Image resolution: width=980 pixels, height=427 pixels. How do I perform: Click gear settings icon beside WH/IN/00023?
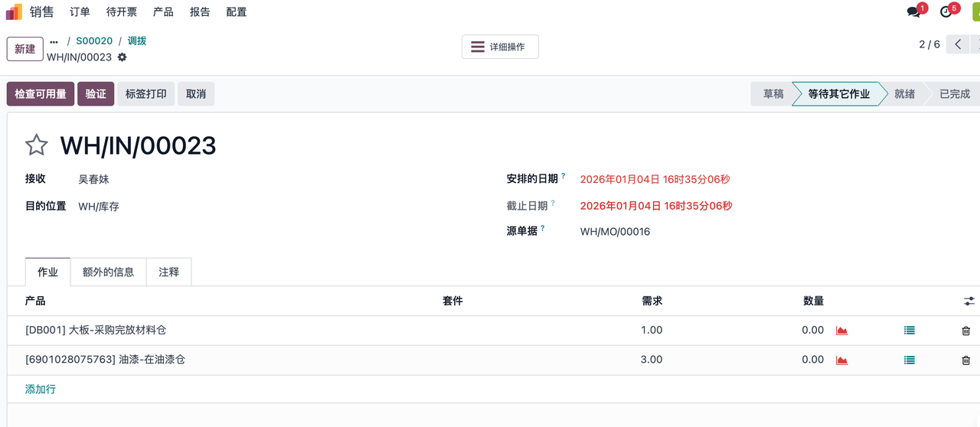point(122,57)
